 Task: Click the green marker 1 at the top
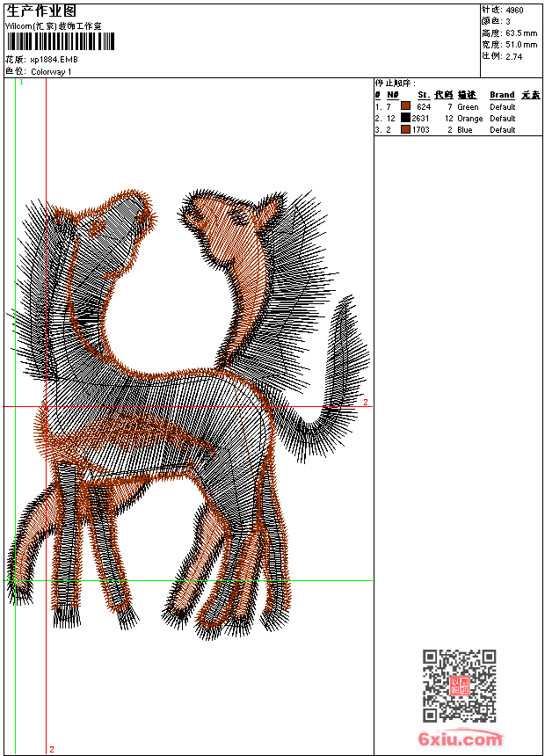click(21, 82)
